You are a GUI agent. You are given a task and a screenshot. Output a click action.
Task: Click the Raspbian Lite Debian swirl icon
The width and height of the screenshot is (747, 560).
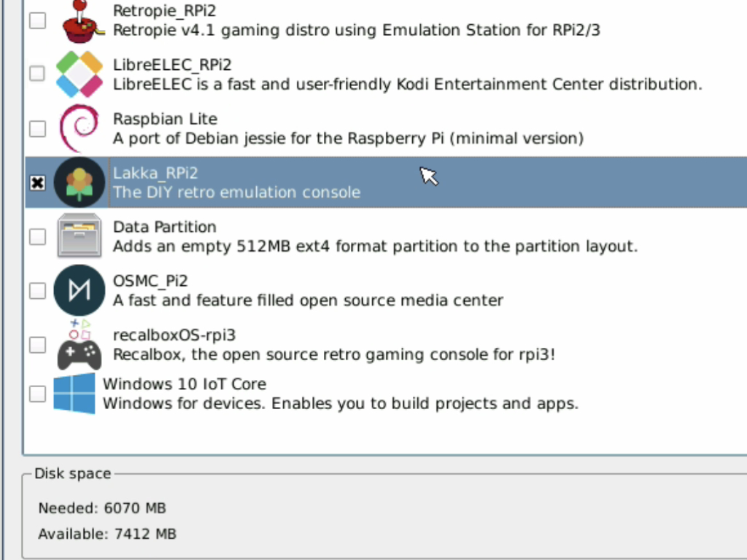[x=80, y=128]
